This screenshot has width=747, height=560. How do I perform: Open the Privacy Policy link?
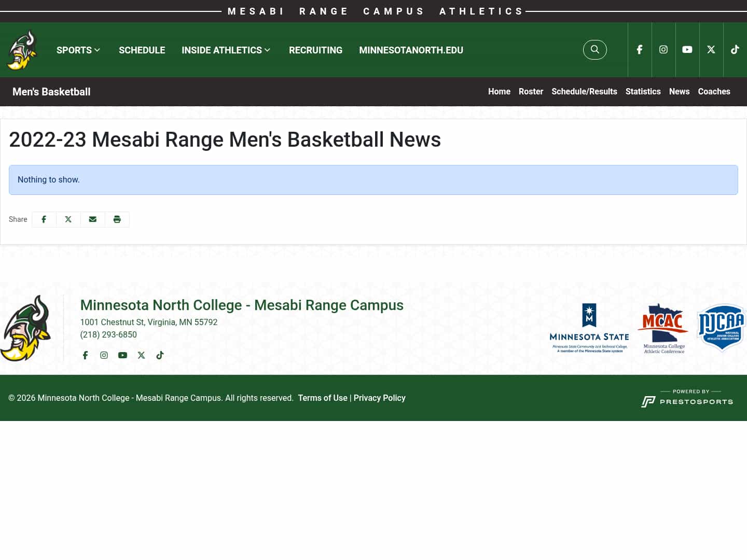coord(379,398)
